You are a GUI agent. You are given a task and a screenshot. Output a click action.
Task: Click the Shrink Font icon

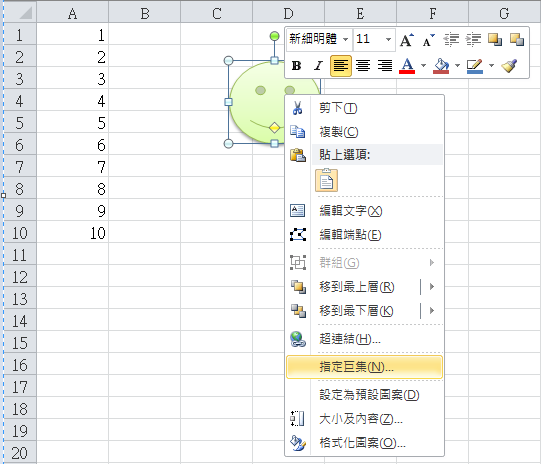click(429, 40)
